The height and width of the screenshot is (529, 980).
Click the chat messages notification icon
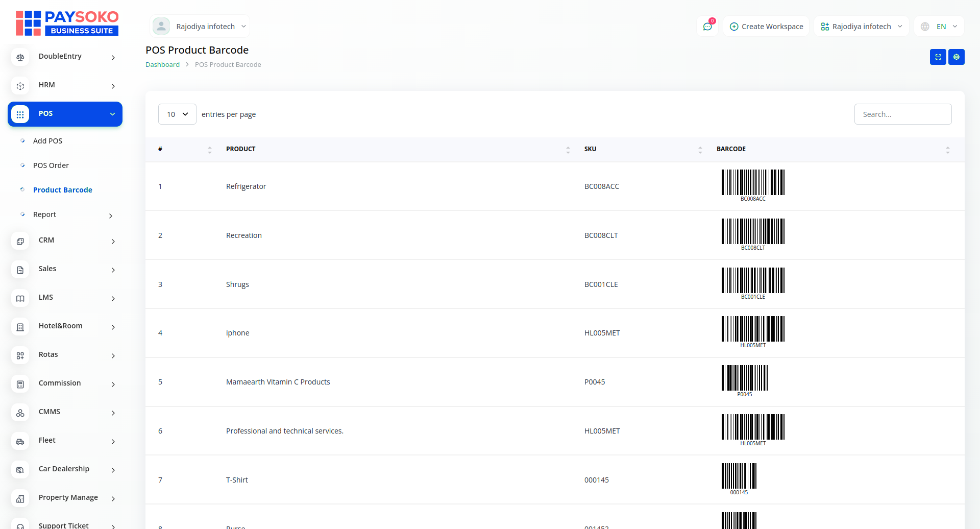707,27
